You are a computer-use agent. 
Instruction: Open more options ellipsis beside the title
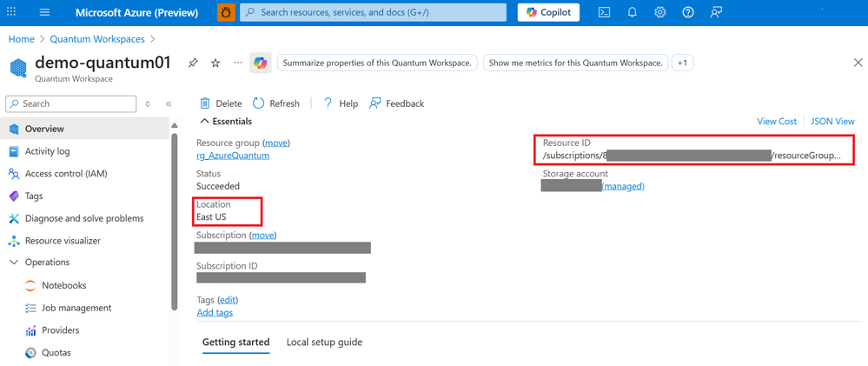(x=238, y=63)
